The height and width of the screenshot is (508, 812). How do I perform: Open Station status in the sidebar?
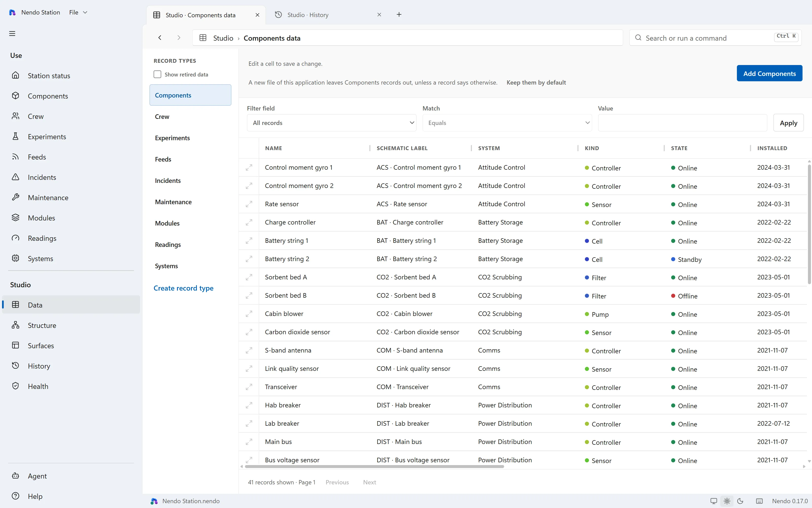[71, 76]
